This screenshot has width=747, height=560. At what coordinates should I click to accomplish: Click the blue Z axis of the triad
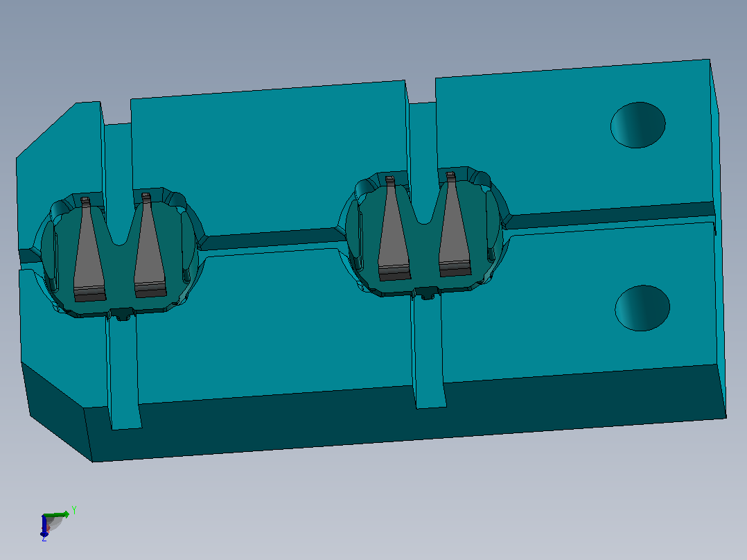pos(44,527)
